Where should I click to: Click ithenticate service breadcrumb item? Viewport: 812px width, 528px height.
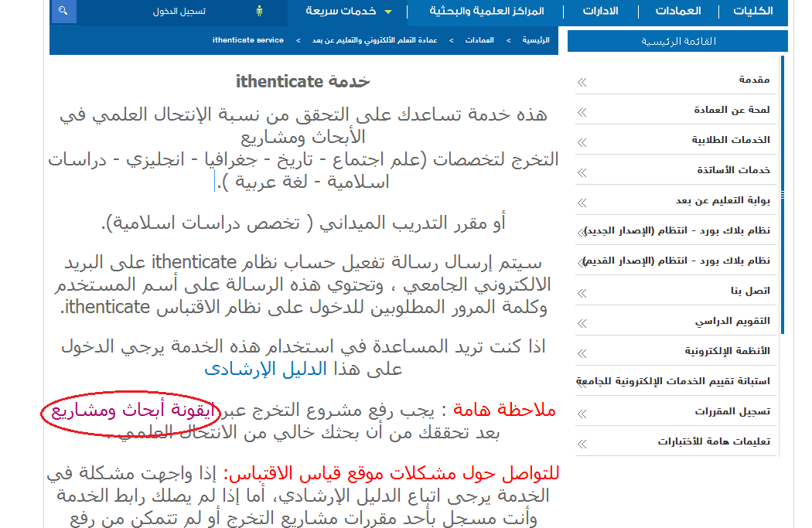click(x=248, y=40)
